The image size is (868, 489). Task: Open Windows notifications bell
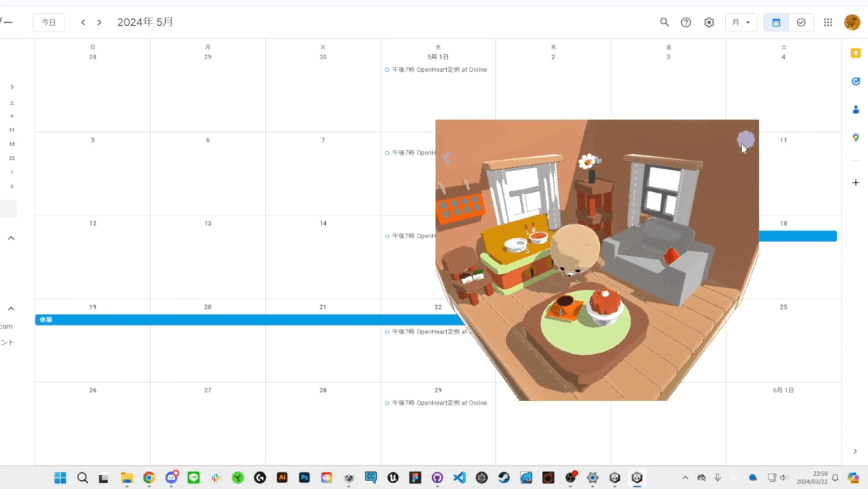(835, 478)
